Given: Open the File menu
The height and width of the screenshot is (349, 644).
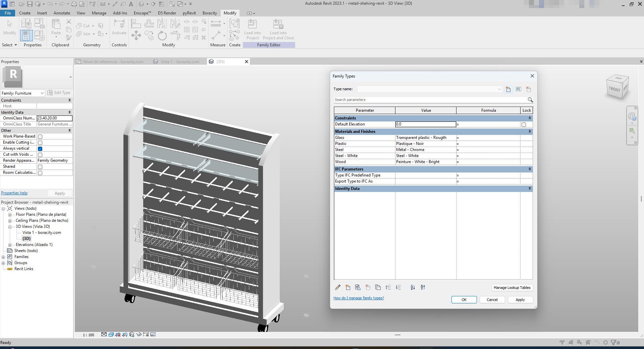Looking at the screenshot, I should (7, 13).
